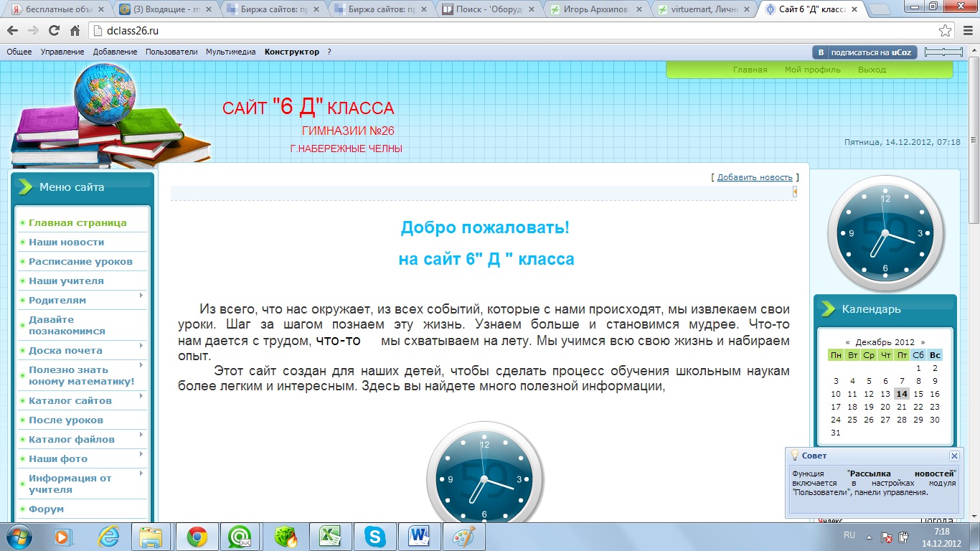Open the Управление admin menu
980x551 pixels.
tap(62, 52)
